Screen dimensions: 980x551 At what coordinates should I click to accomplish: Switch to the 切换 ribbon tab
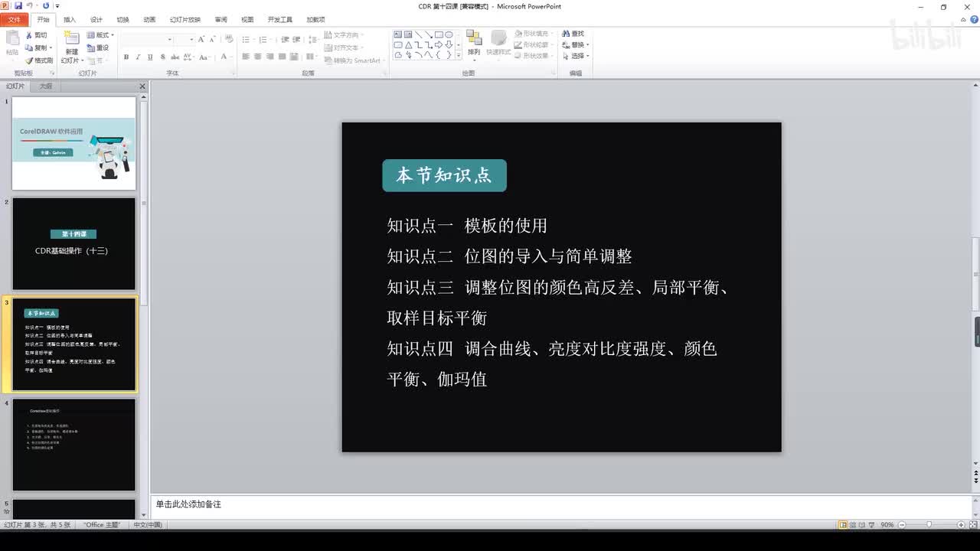[x=122, y=20]
